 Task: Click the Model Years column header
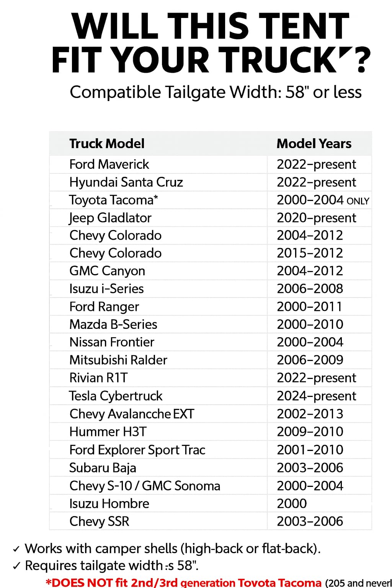[314, 144]
